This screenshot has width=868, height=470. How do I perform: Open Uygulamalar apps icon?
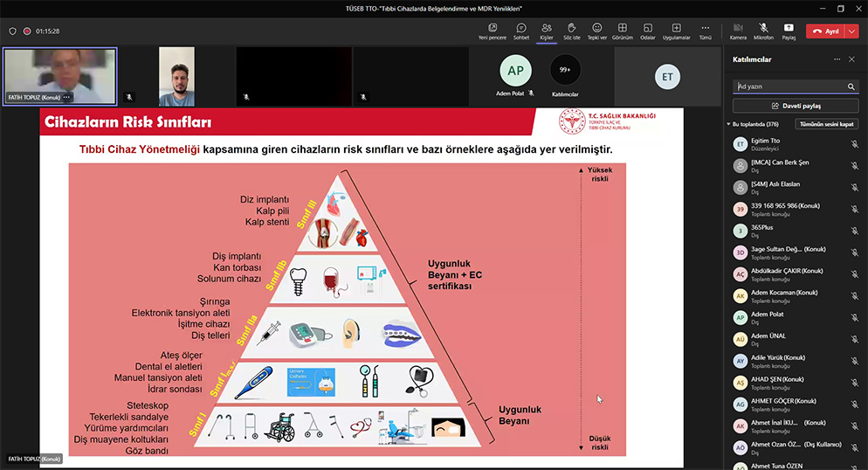[x=676, y=31]
